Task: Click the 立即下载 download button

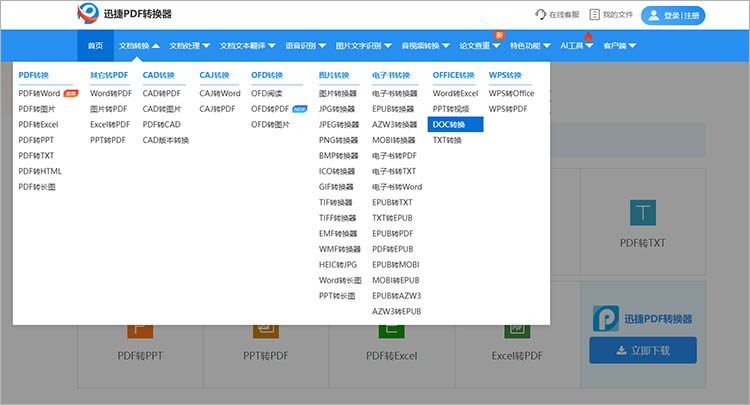Action: point(643,350)
